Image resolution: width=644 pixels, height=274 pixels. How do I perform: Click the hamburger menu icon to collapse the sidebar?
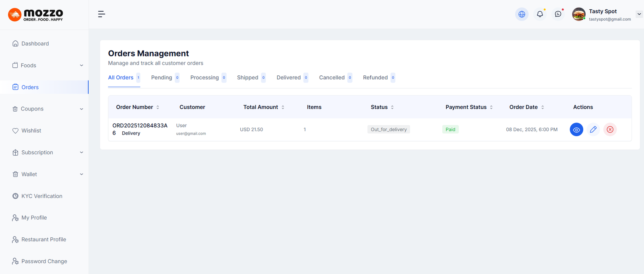coord(101,14)
